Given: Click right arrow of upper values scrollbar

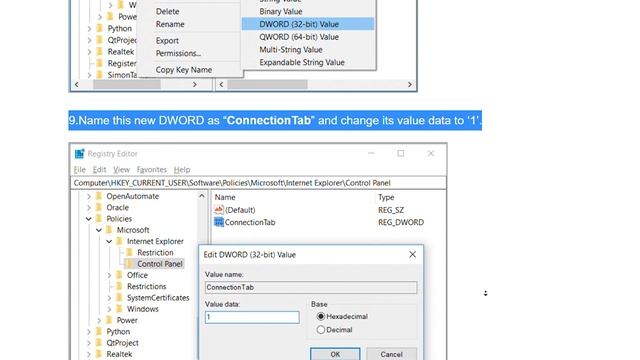Looking at the screenshot, I should [x=410, y=84].
